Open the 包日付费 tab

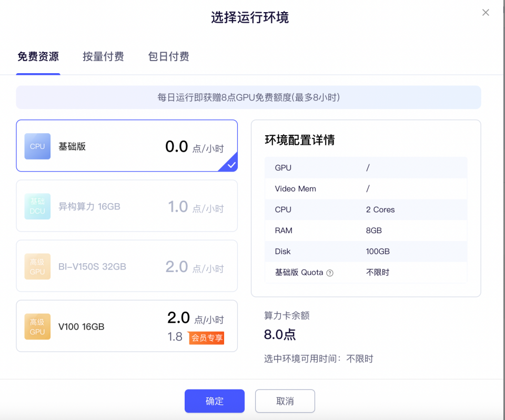[x=168, y=57]
